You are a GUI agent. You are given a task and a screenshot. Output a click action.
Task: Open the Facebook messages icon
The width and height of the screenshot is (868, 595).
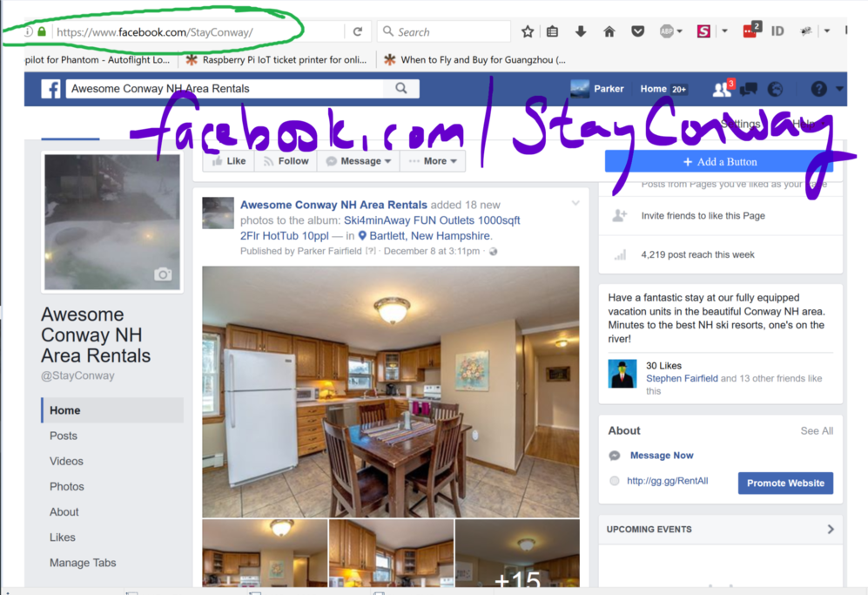pyautogui.click(x=749, y=89)
